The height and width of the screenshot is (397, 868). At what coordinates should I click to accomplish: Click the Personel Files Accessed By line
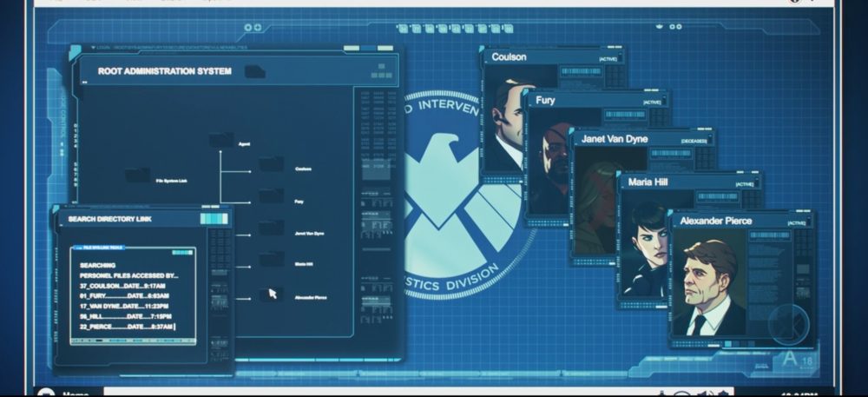point(129,275)
